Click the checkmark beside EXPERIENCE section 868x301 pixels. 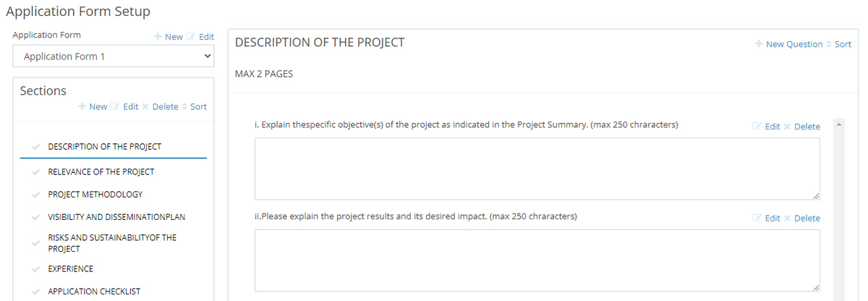point(35,269)
